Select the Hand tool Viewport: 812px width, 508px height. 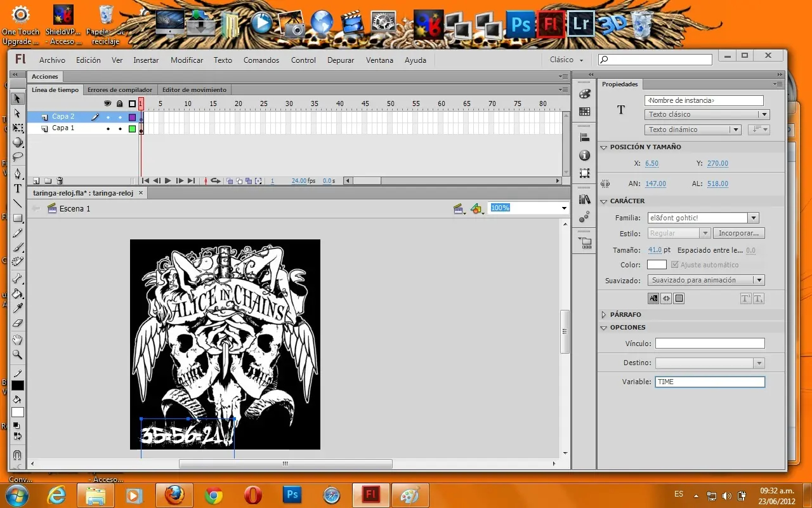(18, 340)
